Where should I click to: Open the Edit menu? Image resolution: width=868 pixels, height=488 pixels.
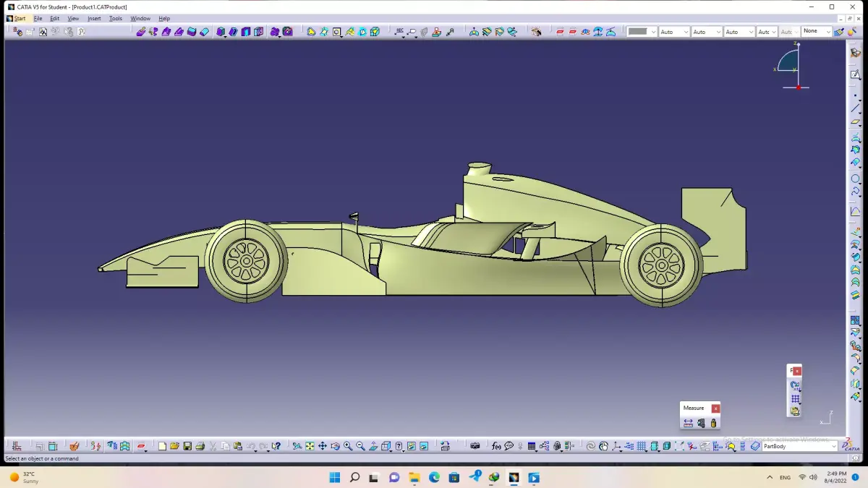(54, 19)
